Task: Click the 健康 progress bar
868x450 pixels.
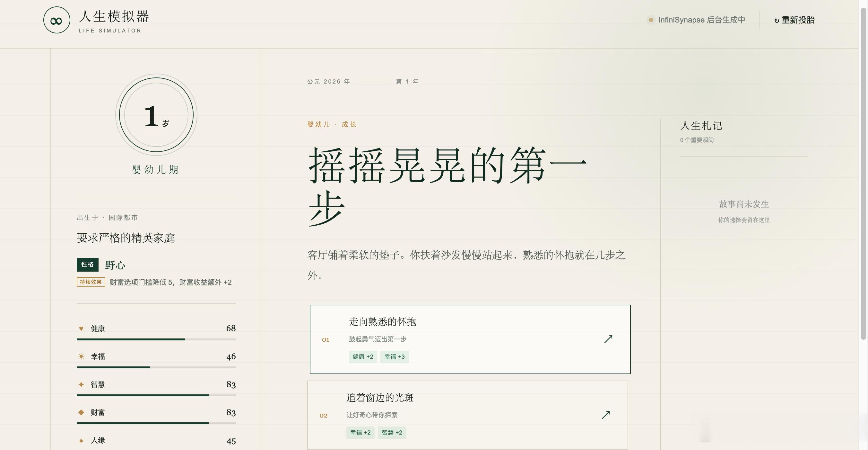Action: [156, 339]
